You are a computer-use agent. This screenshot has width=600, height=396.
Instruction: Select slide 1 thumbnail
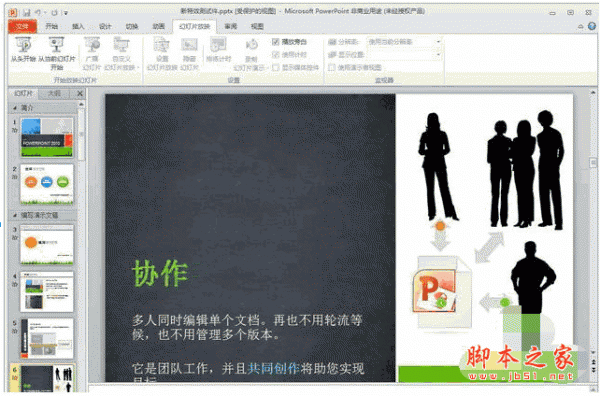[47, 137]
